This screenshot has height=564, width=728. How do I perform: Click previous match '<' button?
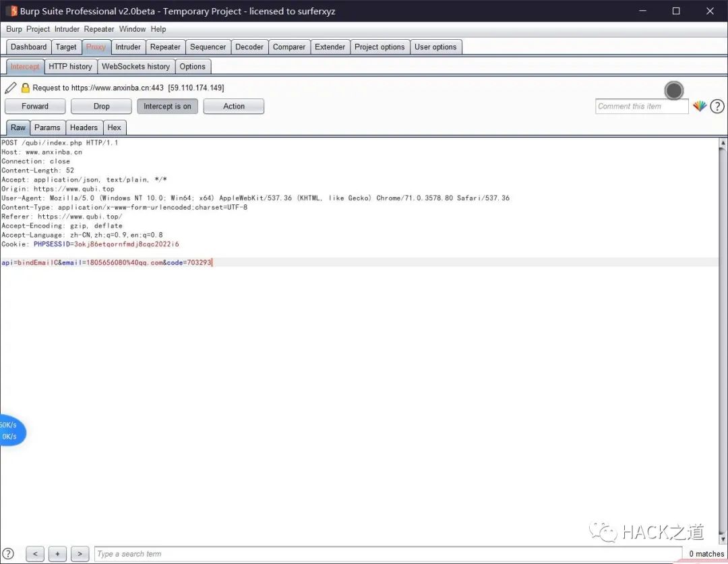[35, 554]
